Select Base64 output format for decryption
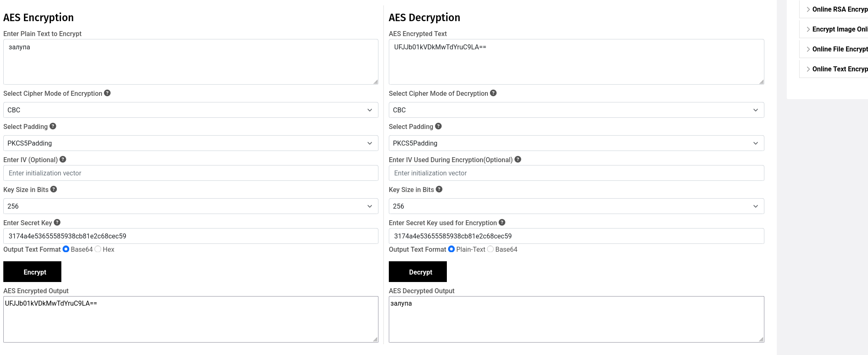 (490, 249)
